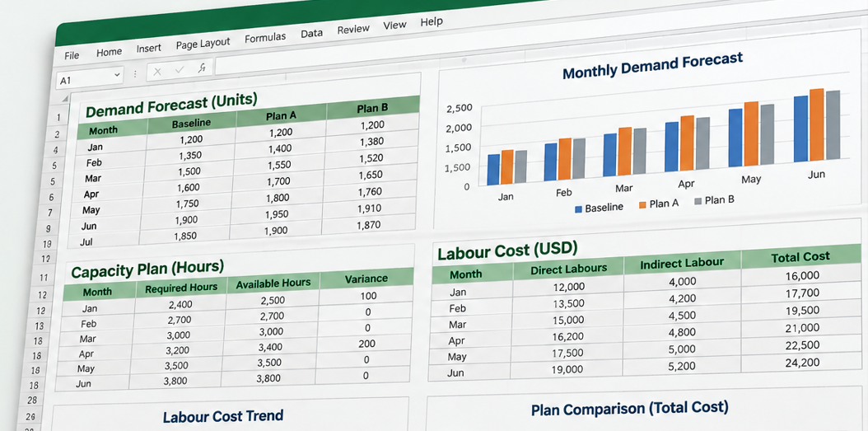Select the Total Cost header cell
868x431 pixels.
[x=800, y=257]
